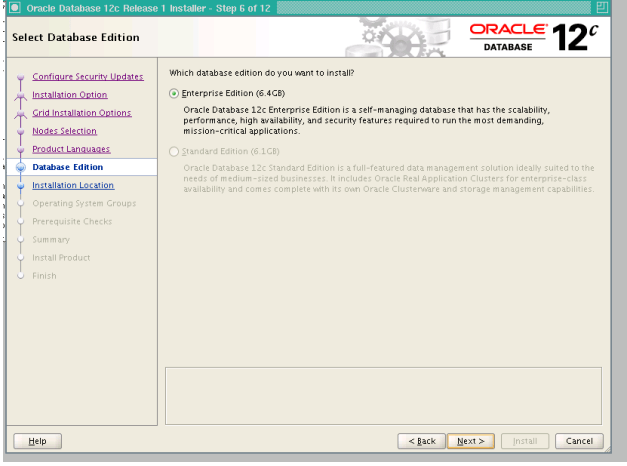Click the maximize icon in title bar
This screenshot has width=627, height=466.
click(x=602, y=8)
